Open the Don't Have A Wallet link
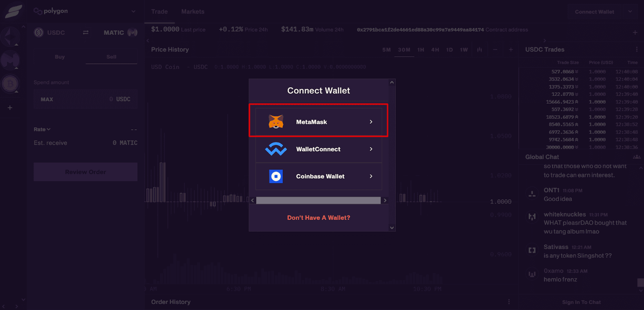 [x=318, y=218]
